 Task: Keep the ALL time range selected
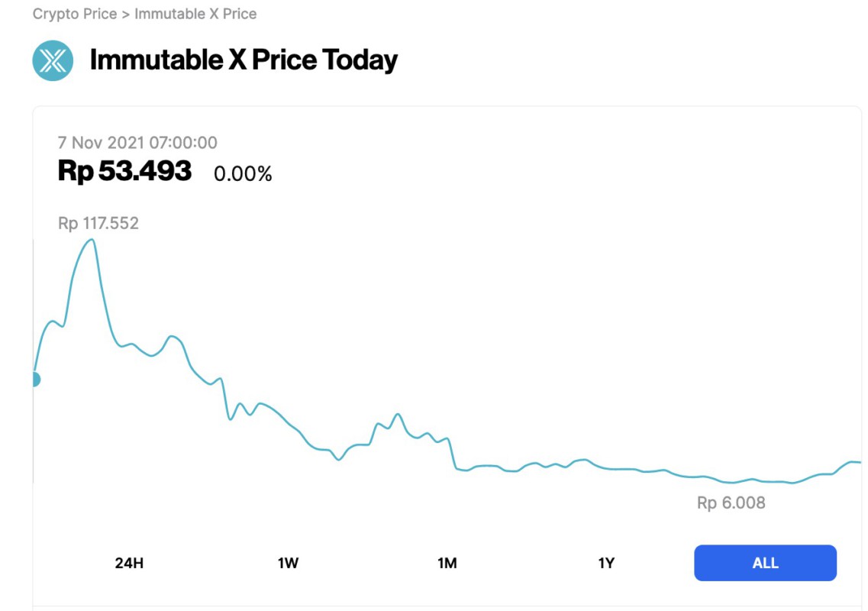[764, 562]
